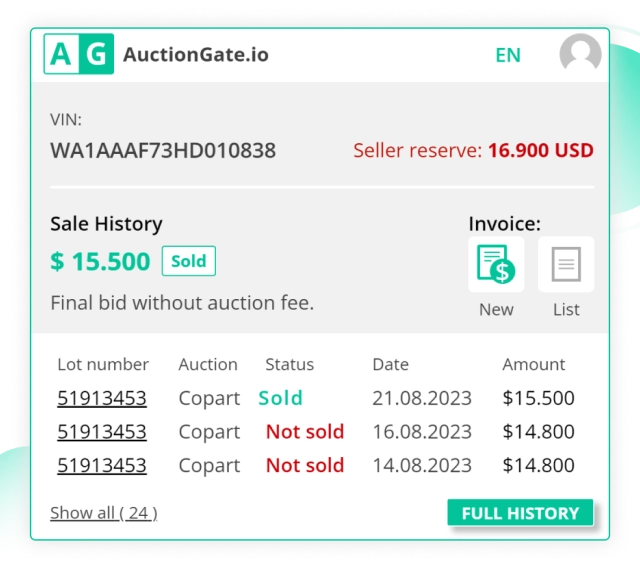
Task: Click the AG logo icon
Action: point(79,54)
